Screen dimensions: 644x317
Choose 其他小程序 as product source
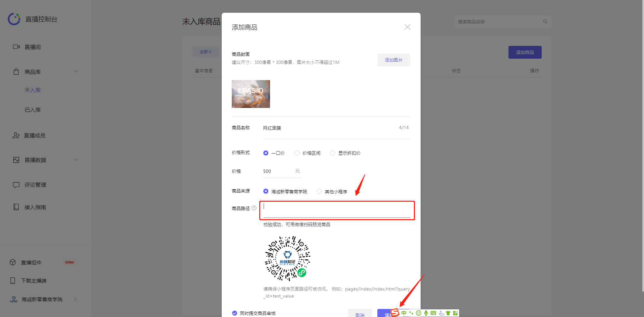pos(319,191)
